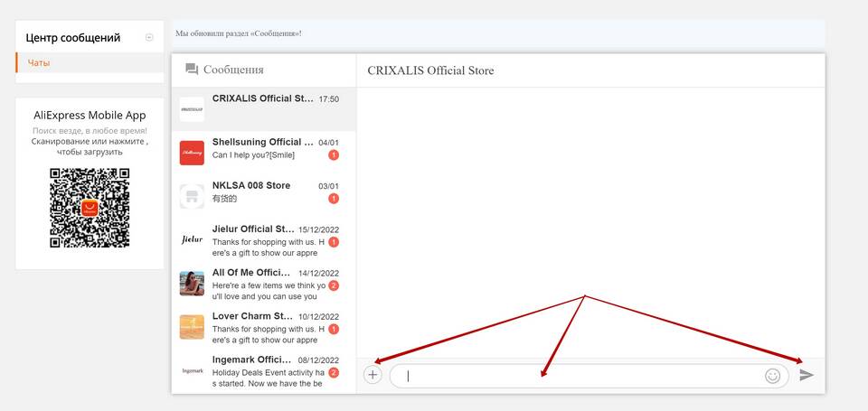Screen dimensions: 868x411
Task: Click unread badge on Shellsuning chat
Action: point(334,155)
